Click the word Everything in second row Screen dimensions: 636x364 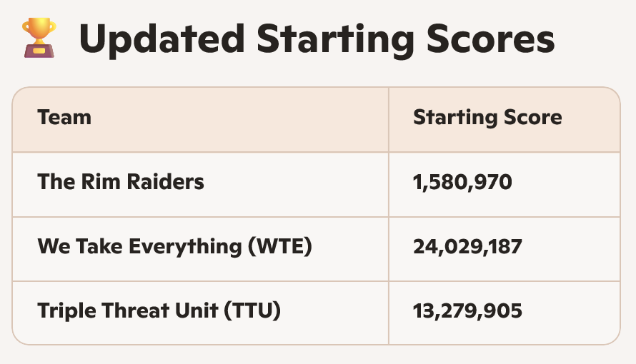(x=185, y=246)
